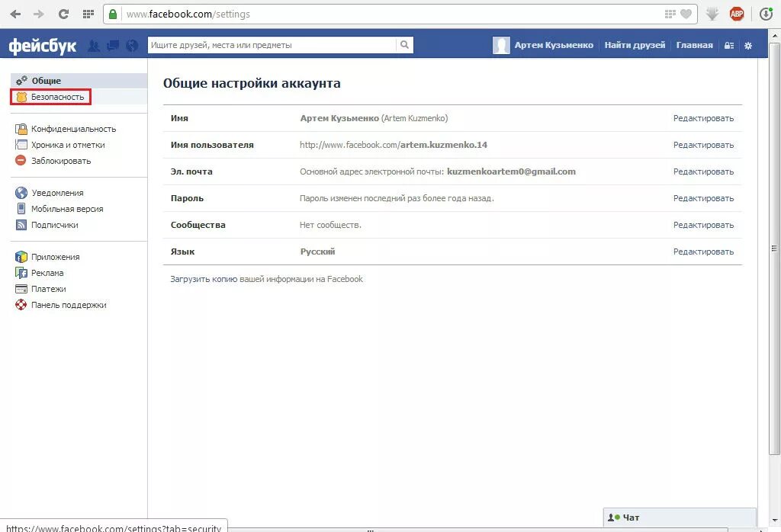781x532 pixels.
Task: Click the browser back arrow
Action: pos(15,14)
